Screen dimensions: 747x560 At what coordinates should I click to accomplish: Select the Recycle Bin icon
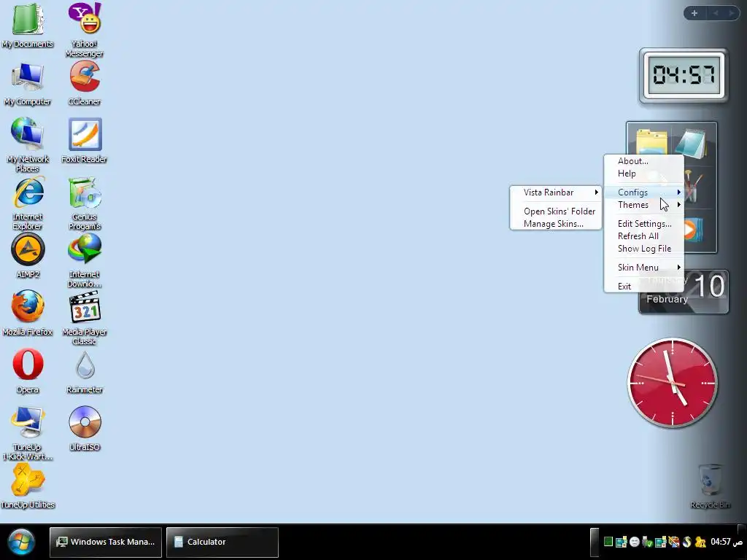pos(710,486)
